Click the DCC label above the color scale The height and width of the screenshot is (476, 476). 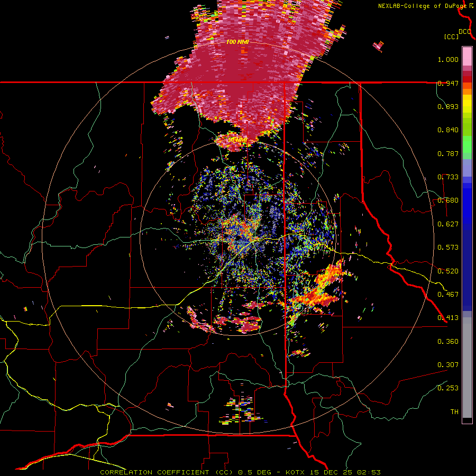tap(465, 32)
